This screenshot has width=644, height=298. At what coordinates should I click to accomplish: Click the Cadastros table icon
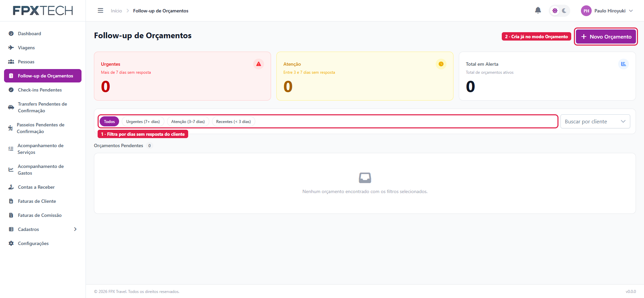coord(11,229)
